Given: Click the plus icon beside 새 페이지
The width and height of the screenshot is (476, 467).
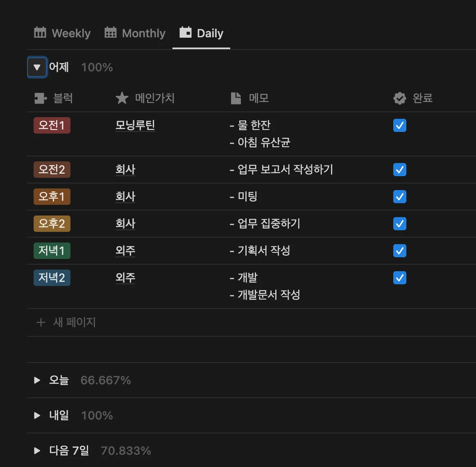Looking at the screenshot, I should (x=41, y=322).
